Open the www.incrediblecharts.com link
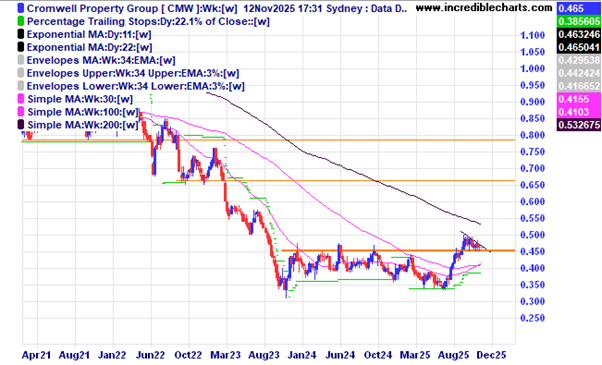The width and height of the screenshot is (602, 365). coord(484,8)
